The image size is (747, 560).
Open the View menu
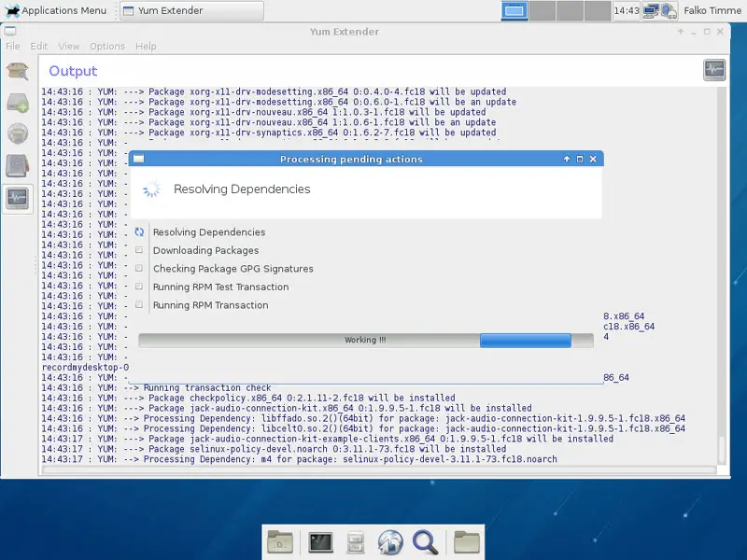pos(68,46)
